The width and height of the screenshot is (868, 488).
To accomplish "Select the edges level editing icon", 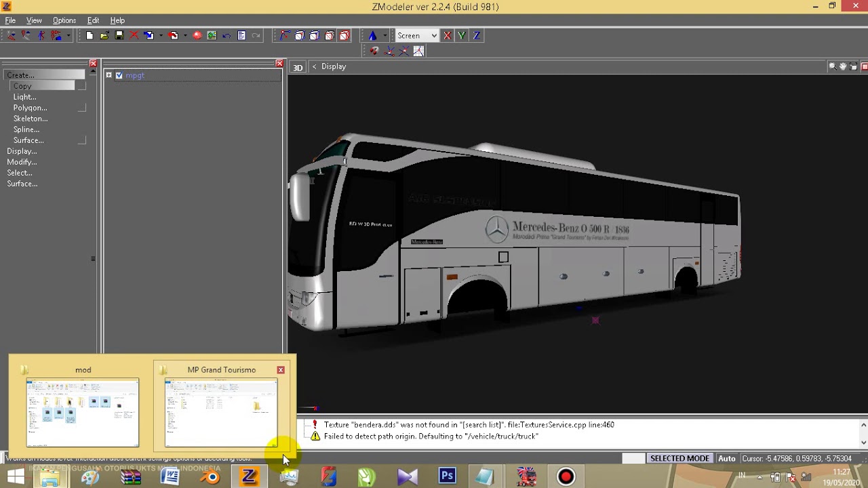I will point(26,35).
